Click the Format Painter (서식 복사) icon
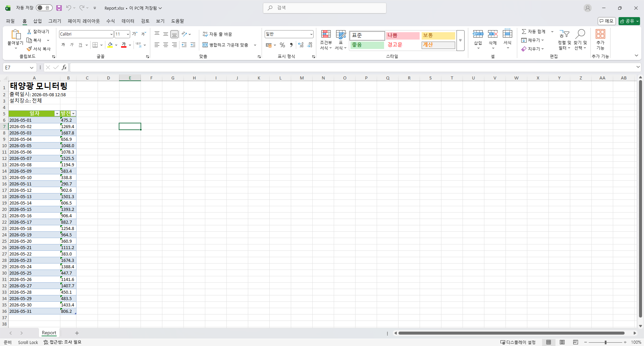The width and height of the screenshot is (644, 346). pyautogui.click(x=29, y=49)
